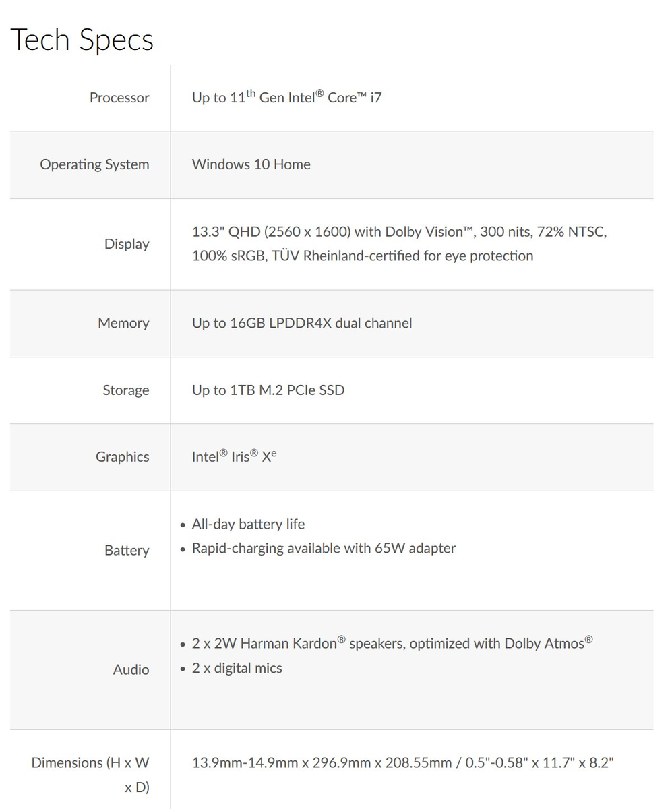Click the Graphics row label
672x809 pixels.
[122, 457]
